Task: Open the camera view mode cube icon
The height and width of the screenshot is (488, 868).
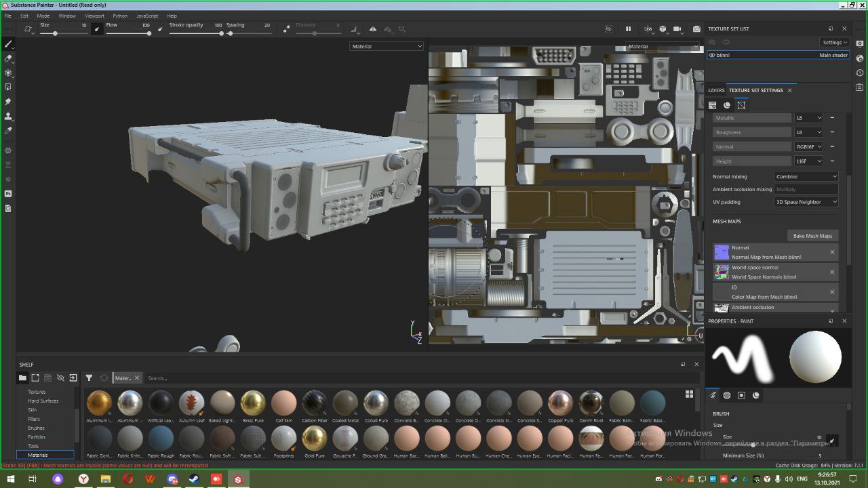Action: coord(663,29)
